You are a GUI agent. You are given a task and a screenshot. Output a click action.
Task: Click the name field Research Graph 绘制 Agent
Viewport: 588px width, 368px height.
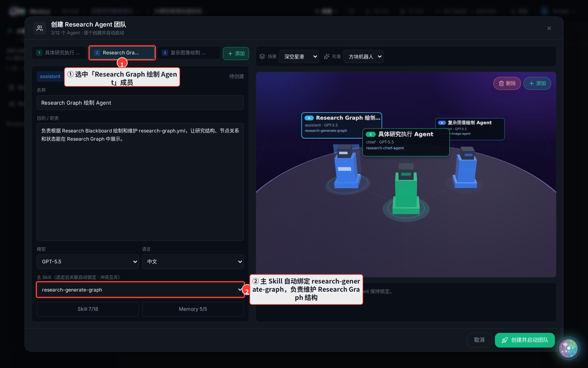pos(140,103)
